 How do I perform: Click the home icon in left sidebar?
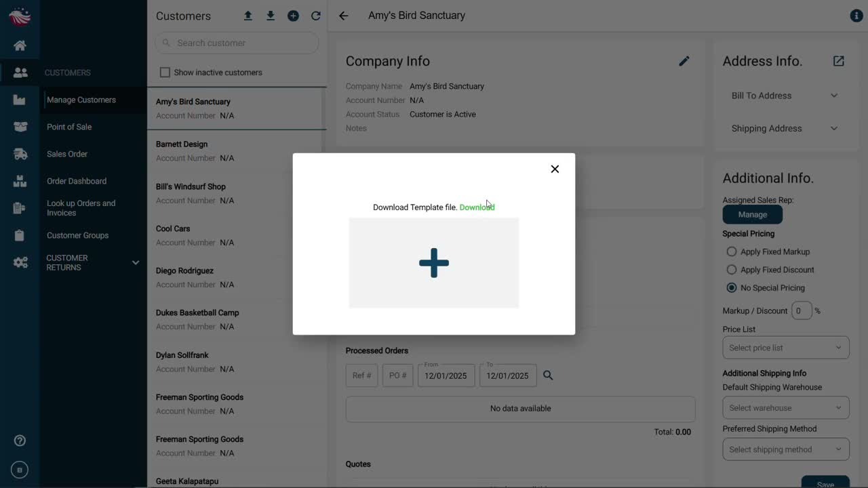pyautogui.click(x=20, y=45)
